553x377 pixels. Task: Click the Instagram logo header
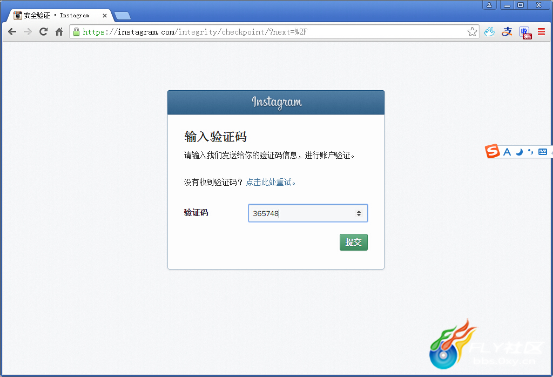point(276,102)
